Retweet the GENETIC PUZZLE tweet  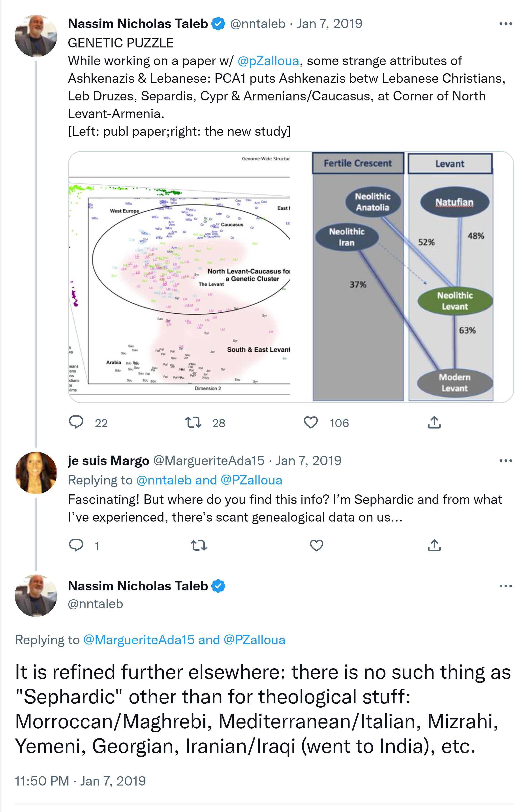[193, 422]
